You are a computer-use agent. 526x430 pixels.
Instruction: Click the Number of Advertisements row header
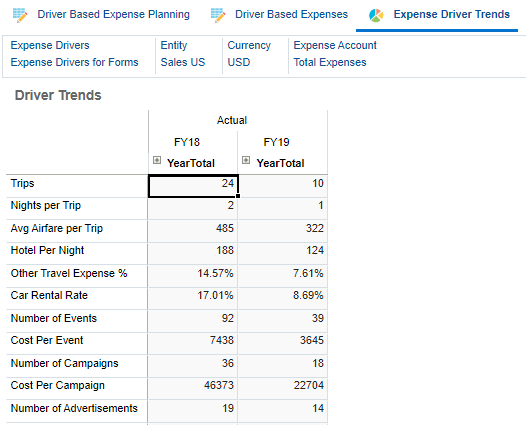click(77, 411)
